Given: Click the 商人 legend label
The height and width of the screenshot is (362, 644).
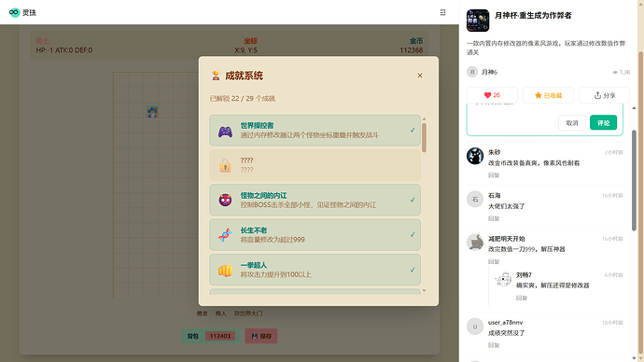Looking at the screenshot, I should click(x=221, y=313).
